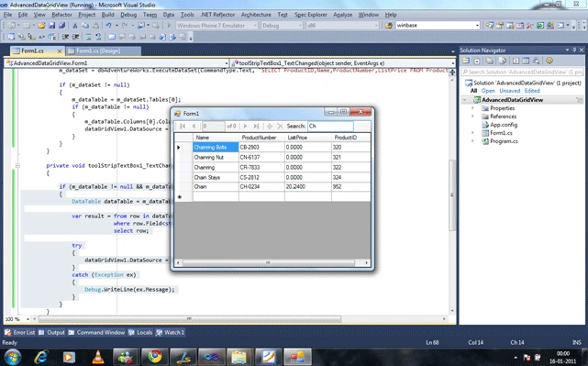The height and width of the screenshot is (366, 588).
Task: Click the Save All toolbar icon
Action: pyautogui.click(x=62, y=26)
